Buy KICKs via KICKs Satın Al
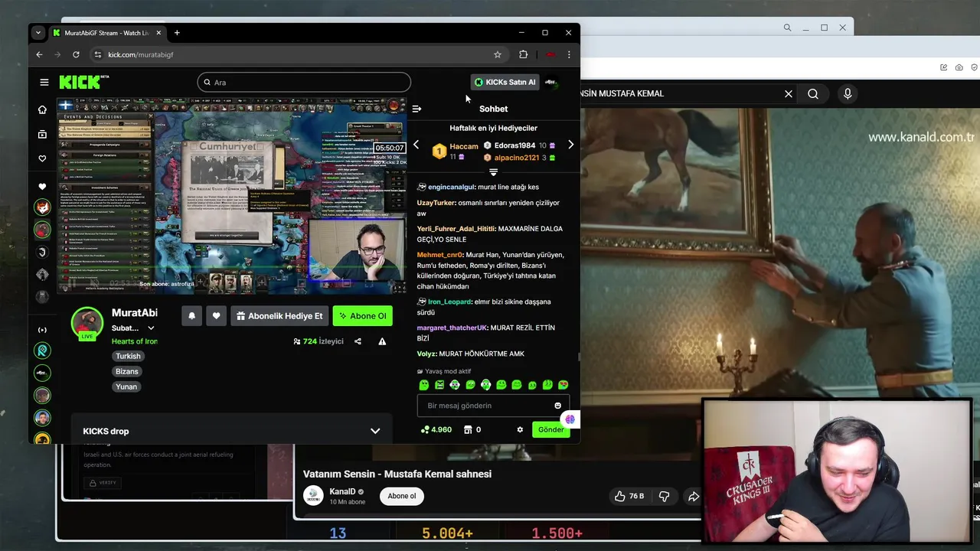Screen dimensions: 980x551 pyautogui.click(x=505, y=82)
